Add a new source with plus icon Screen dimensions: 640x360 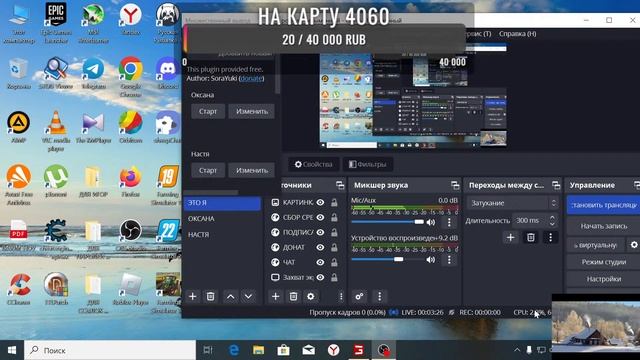pos(276,296)
